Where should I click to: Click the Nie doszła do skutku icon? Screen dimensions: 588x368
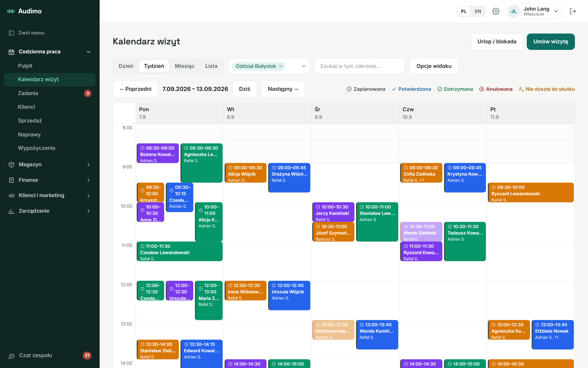click(x=521, y=89)
